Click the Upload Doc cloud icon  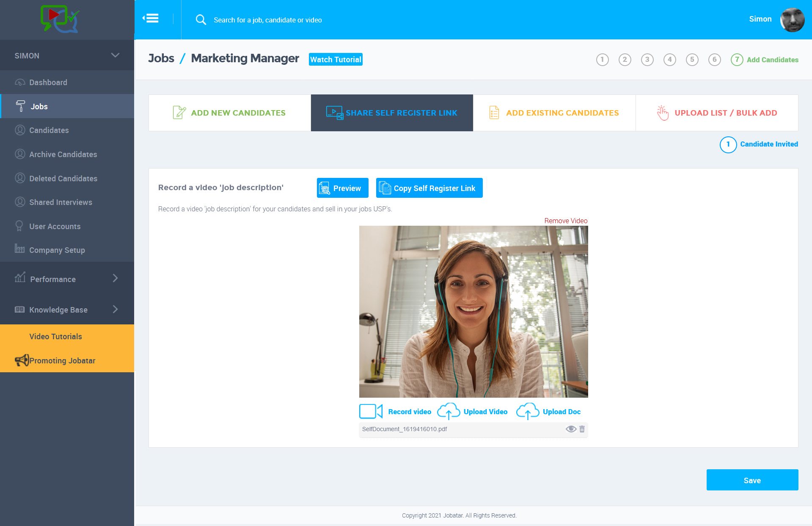[527, 411]
